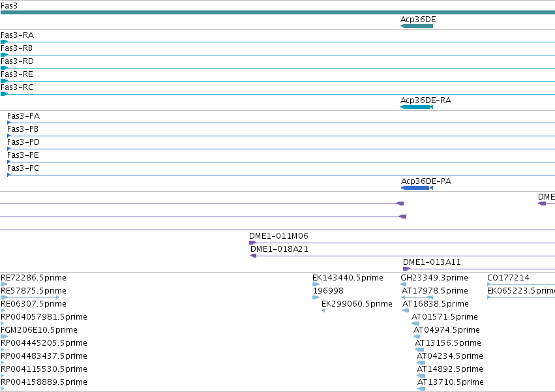Select the RP004115530.5prime EST label
Screen dimensions: 555x392
(x=44, y=369)
